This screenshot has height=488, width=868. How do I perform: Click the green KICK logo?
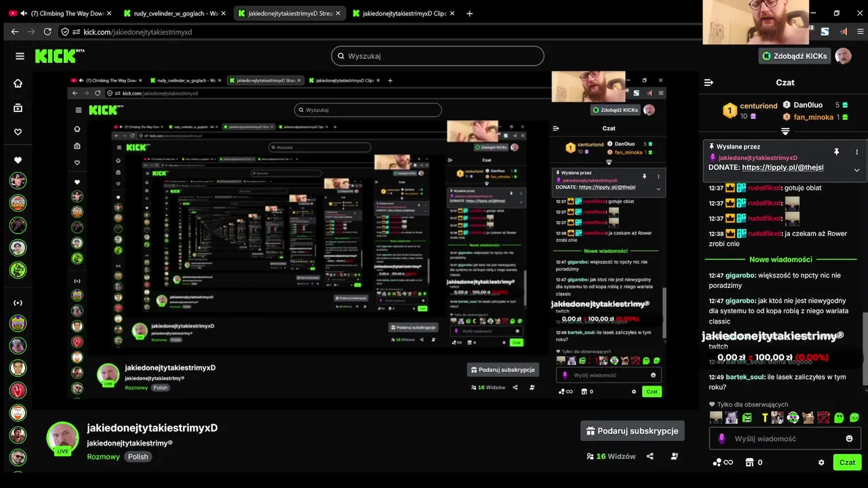58,56
